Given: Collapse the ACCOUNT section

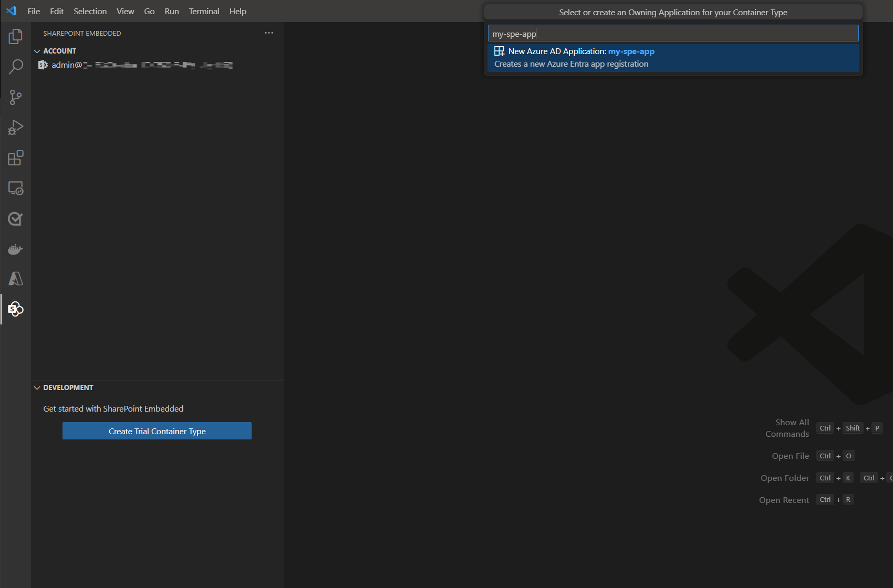Looking at the screenshot, I should click(x=37, y=50).
